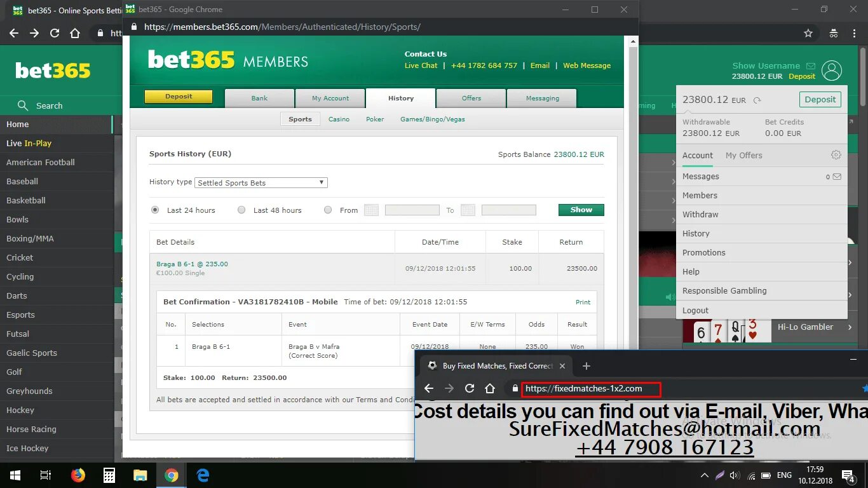Reload the page in the main Chrome window
Screen dimensions: 868x488
[x=55, y=33]
